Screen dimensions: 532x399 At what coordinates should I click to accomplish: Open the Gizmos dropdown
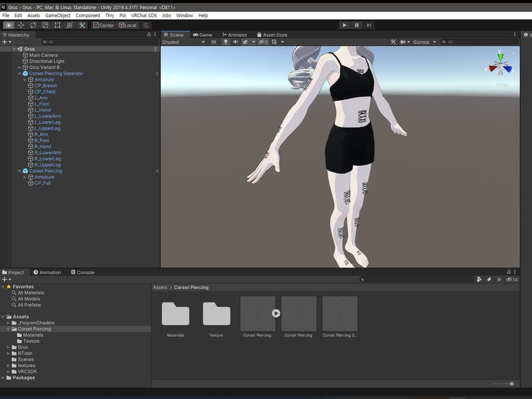423,42
